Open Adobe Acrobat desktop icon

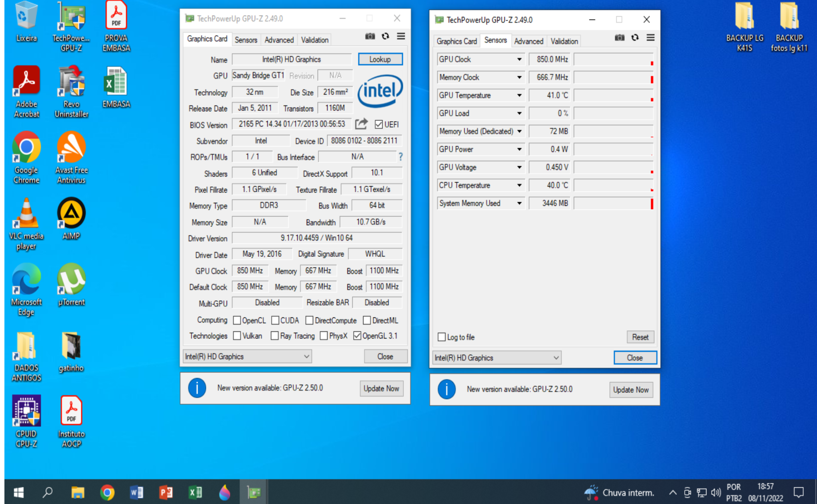[26, 92]
